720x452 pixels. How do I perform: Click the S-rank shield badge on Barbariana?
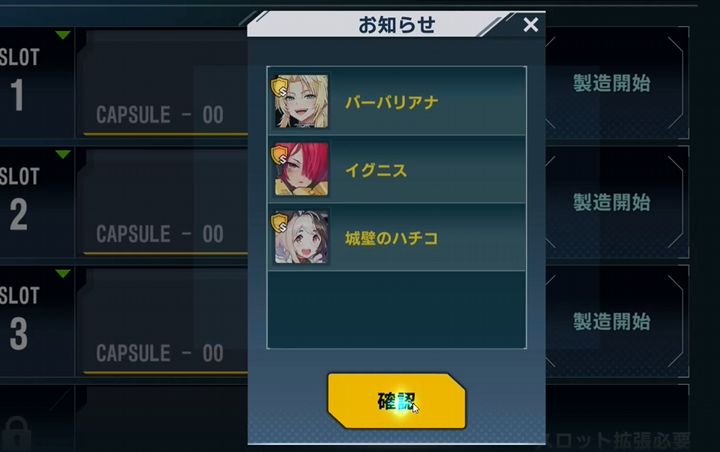click(279, 87)
